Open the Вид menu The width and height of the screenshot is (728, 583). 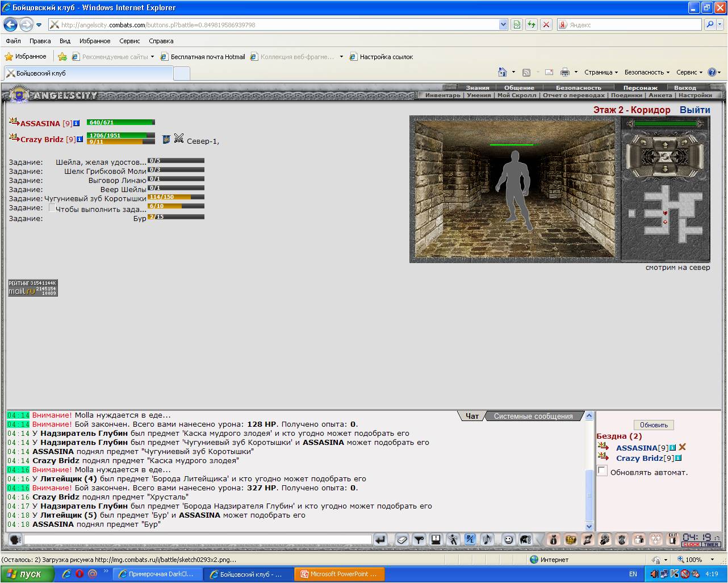[65, 41]
